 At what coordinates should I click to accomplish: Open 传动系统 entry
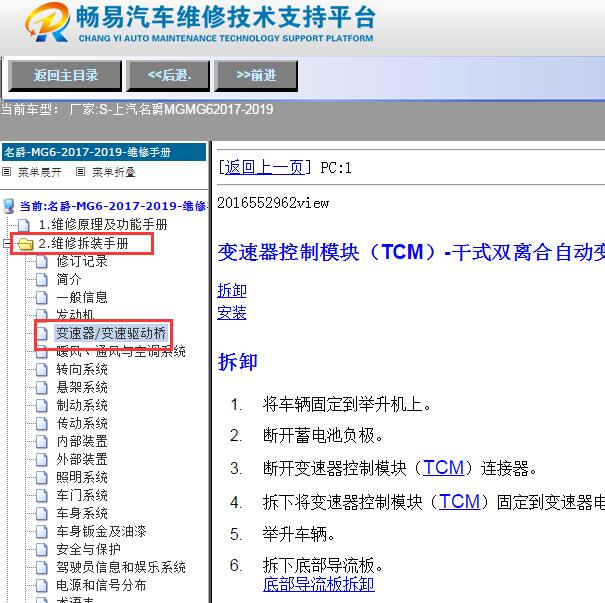(x=82, y=424)
